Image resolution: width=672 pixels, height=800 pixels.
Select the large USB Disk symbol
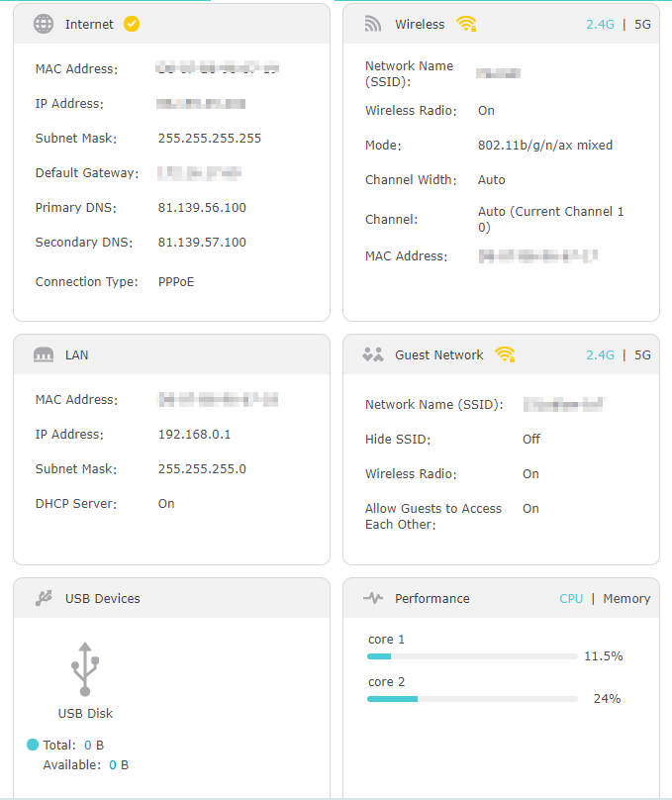coord(85,668)
